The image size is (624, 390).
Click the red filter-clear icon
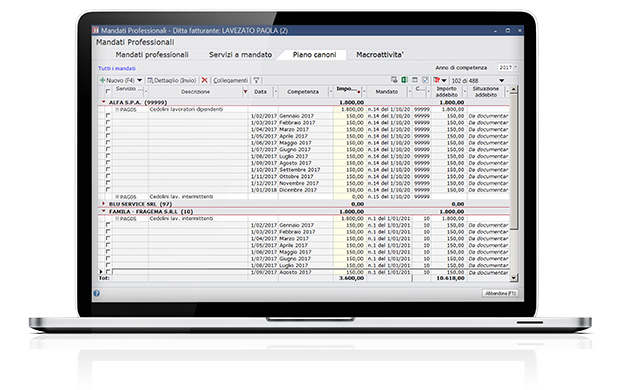(x=437, y=80)
